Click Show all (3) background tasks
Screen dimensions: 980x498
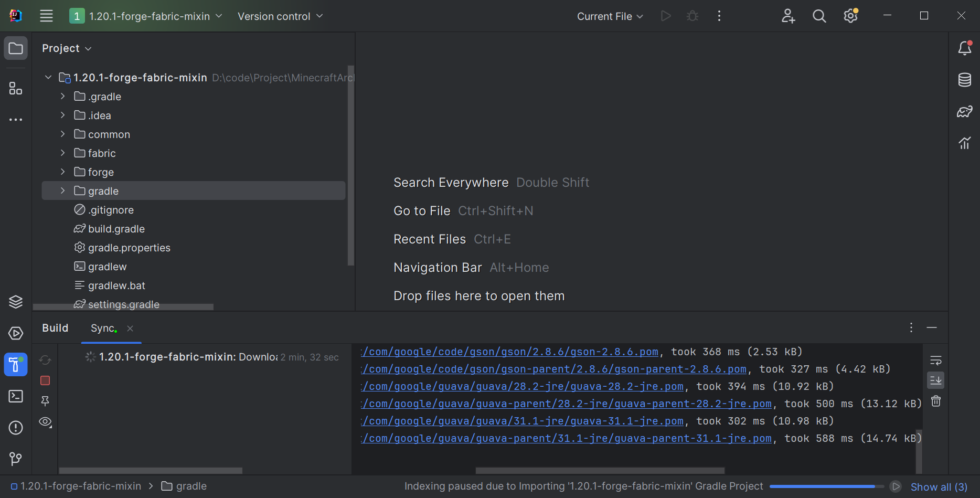[939, 487]
